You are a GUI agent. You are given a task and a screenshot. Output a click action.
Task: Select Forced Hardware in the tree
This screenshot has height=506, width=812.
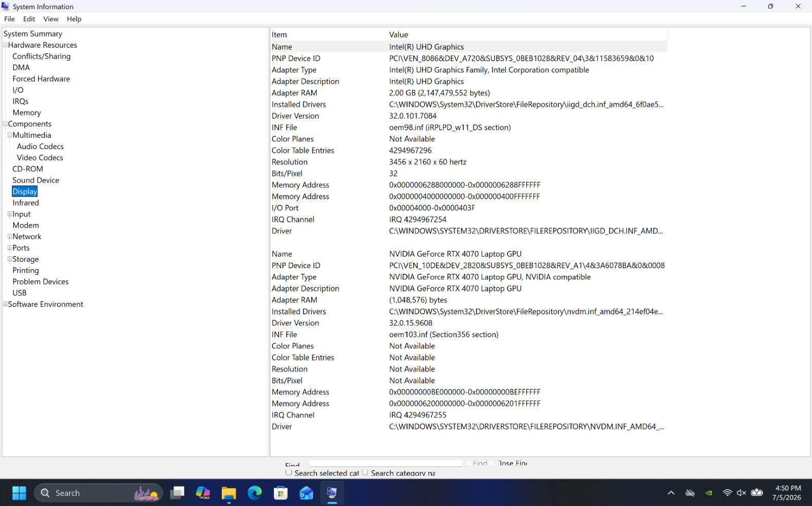click(41, 79)
